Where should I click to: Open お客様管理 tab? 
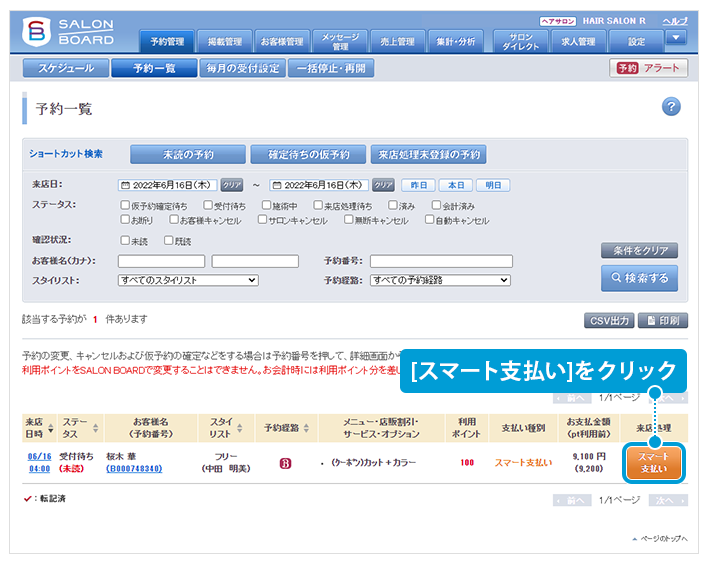click(282, 42)
